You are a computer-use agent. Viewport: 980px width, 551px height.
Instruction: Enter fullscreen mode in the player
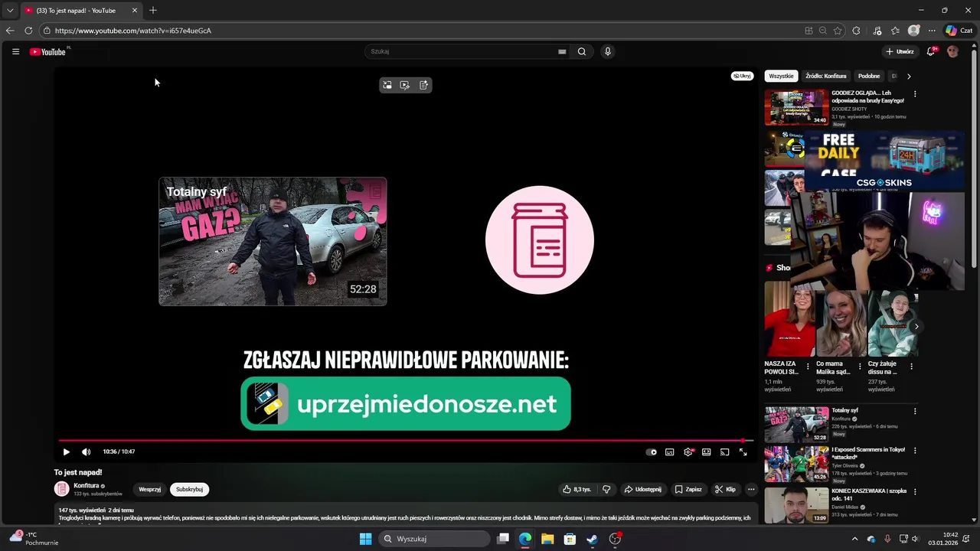click(743, 452)
